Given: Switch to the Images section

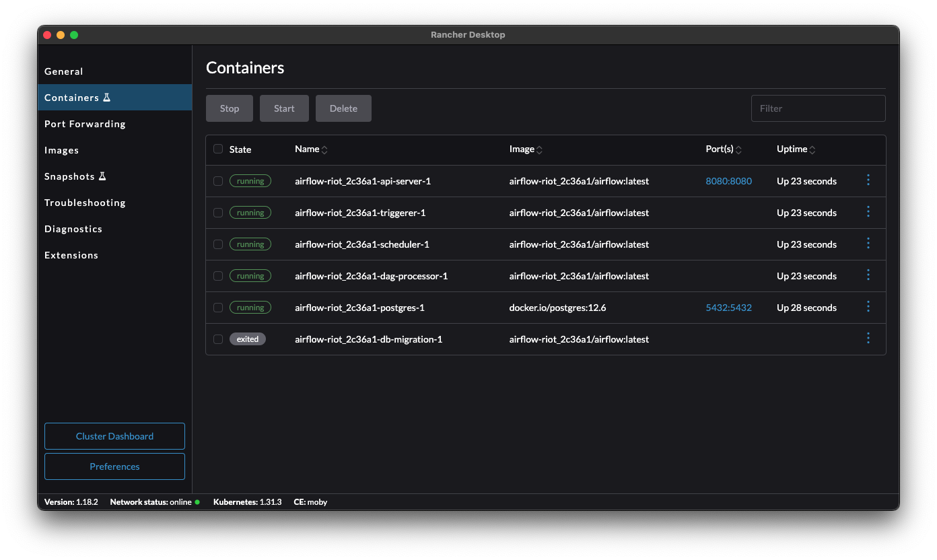Looking at the screenshot, I should tap(61, 149).
